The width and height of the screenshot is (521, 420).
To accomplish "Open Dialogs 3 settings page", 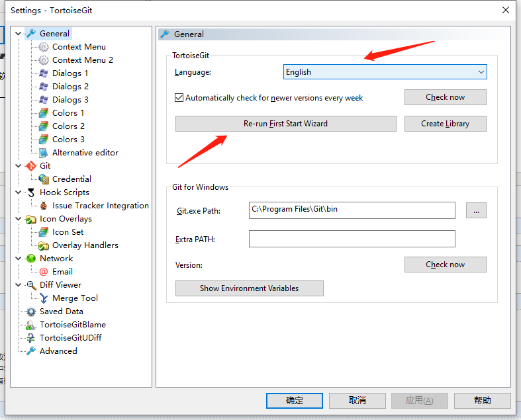I will 70,100.
